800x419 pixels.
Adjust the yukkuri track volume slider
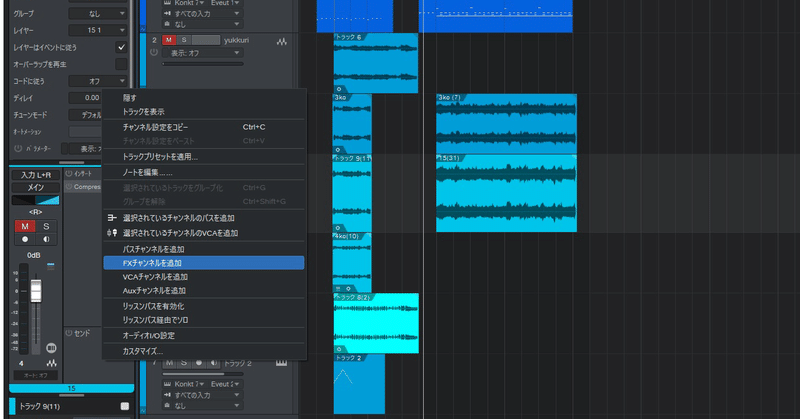pyautogui.click(x=203, y=64)
